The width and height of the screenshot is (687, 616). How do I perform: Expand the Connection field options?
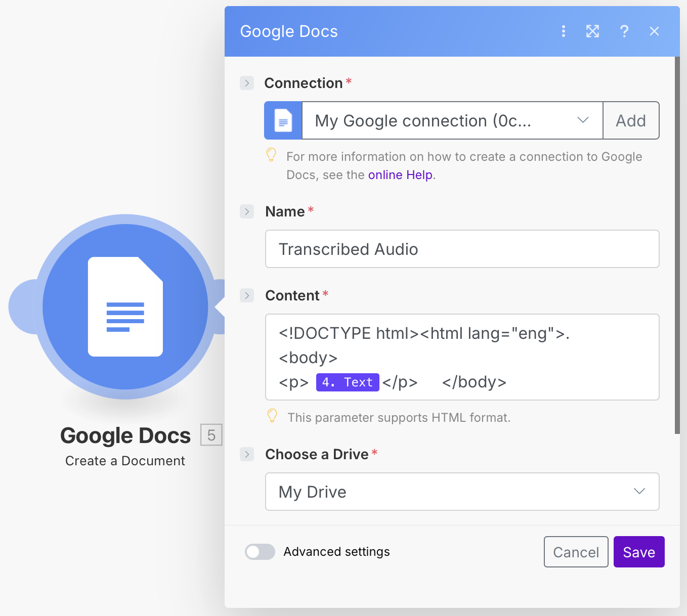pyautogui.click(x=247, y=83)
